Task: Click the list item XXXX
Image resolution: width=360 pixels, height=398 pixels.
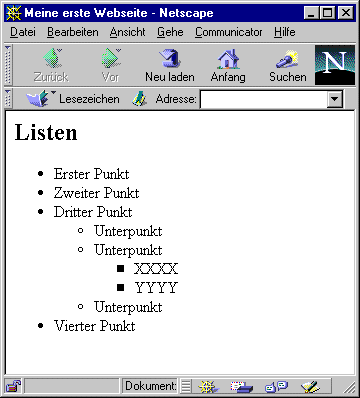Action: pyautogui.click(x=156, y=269)
